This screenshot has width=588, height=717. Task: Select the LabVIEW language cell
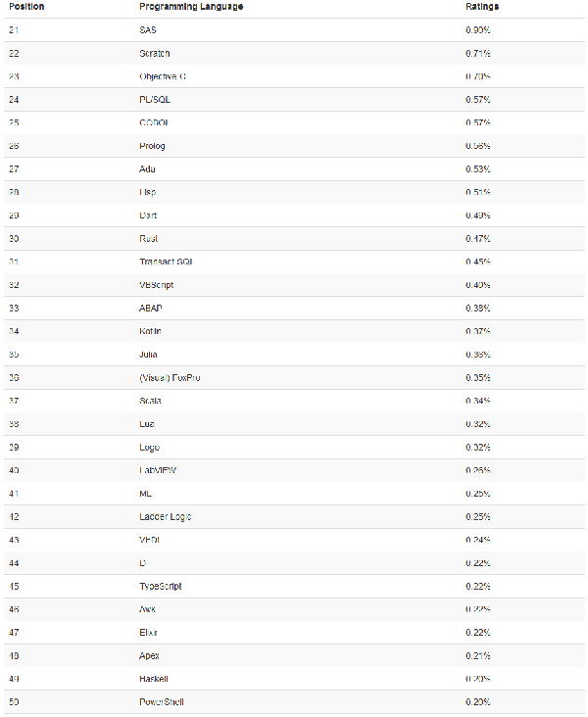(158, 470)
